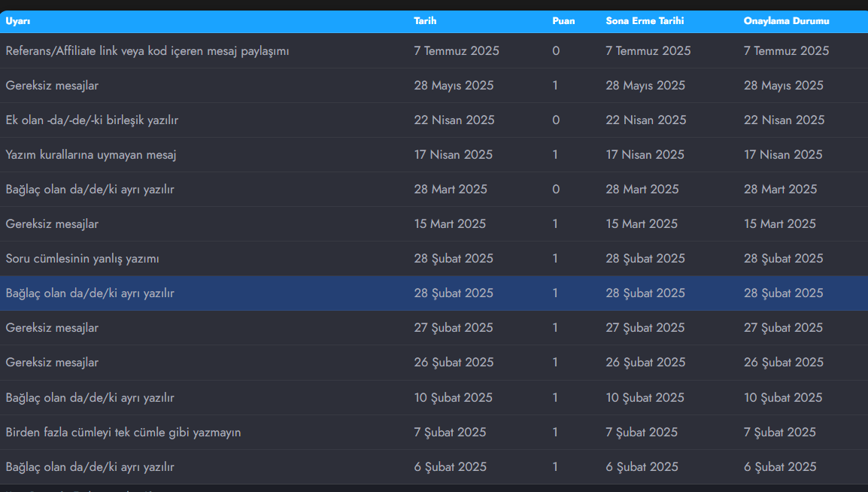Select 6 Şubat 2025 under Sona Erme Tarihi

642,467
